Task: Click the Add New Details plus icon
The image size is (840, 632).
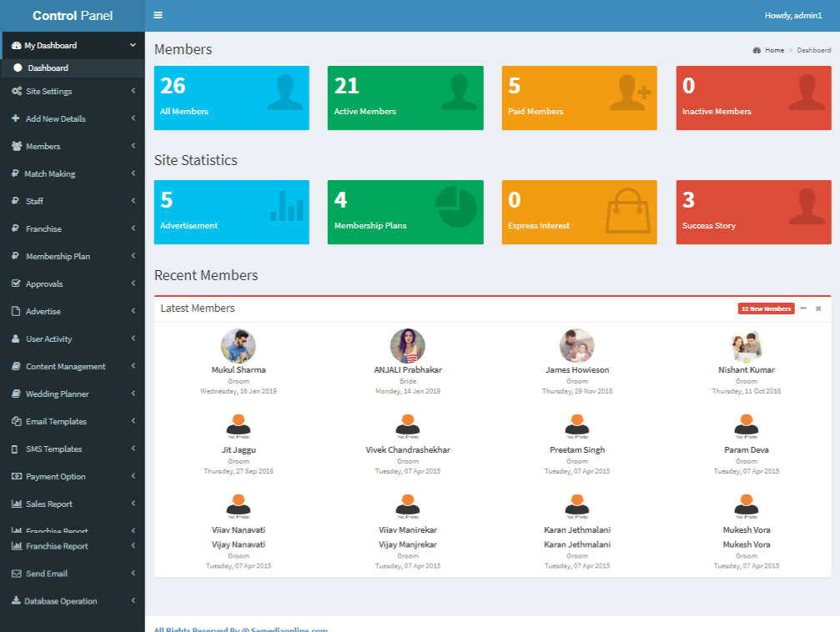Action: coord(16,118)
